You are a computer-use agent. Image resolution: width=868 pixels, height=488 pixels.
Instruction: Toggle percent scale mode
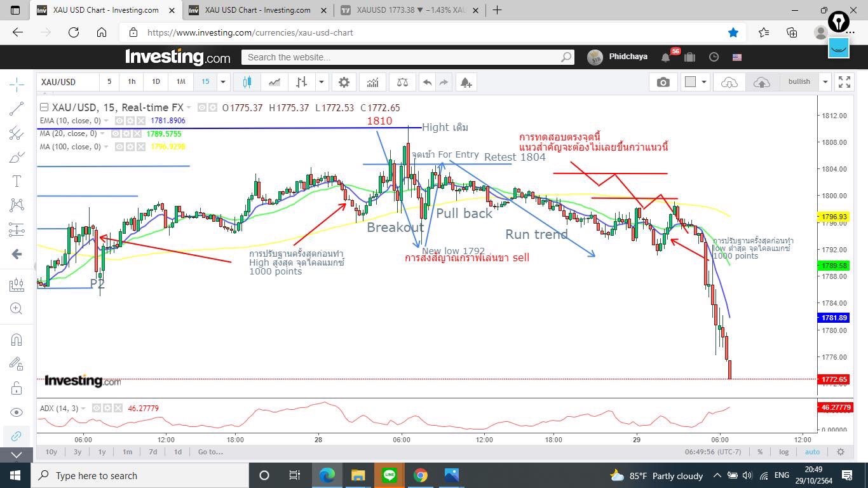(760, 452)
